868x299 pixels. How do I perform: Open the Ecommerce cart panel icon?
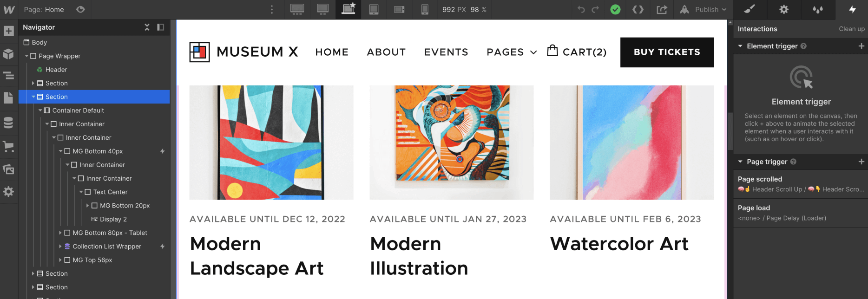coord(8,147)
